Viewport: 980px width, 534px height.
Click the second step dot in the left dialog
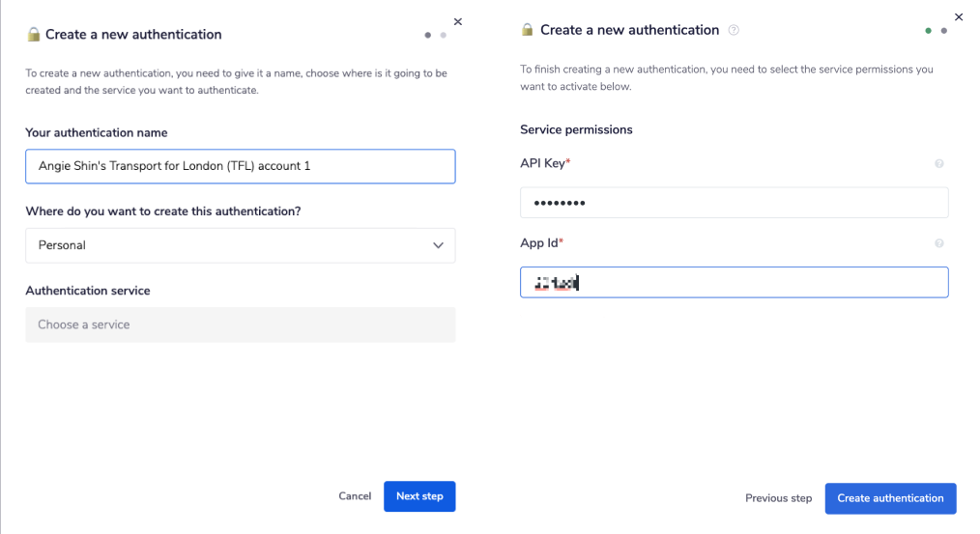[444, 35]
